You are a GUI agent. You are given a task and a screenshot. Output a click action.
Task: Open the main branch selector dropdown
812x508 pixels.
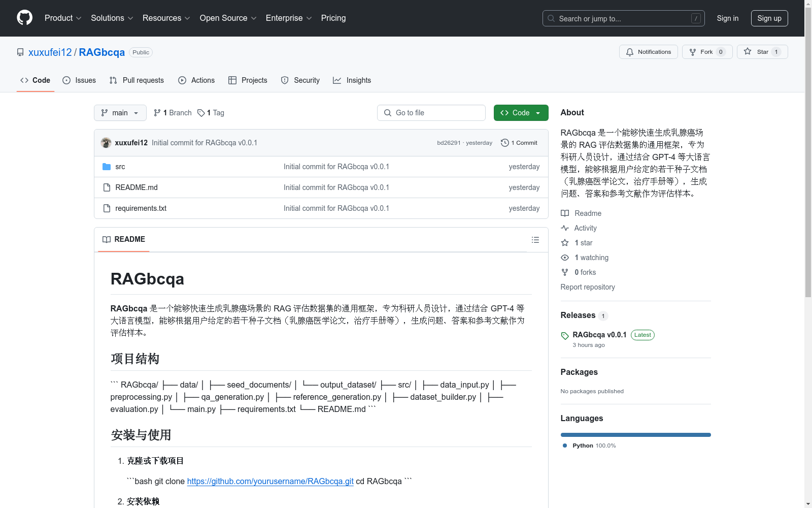[x=120, y=113]
